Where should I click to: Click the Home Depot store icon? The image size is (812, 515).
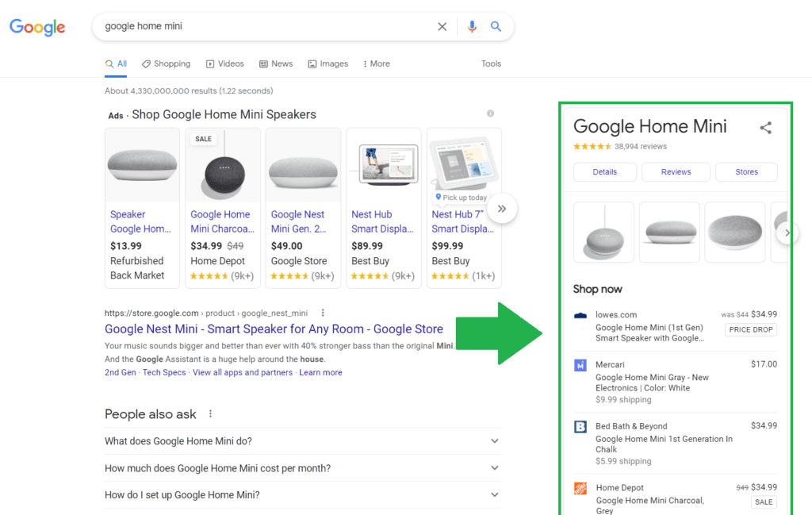tap(580, 489)
